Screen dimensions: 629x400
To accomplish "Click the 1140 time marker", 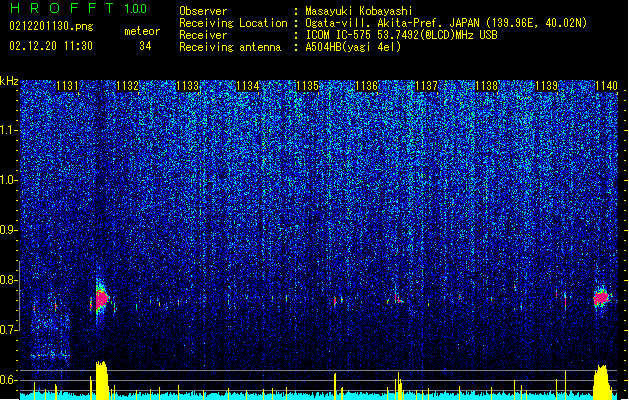I will (606, 86).
